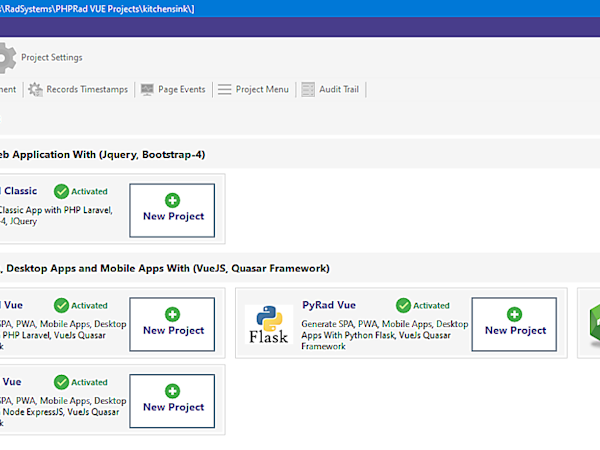Click the kitchensink project path in title bar

point(97,9)
